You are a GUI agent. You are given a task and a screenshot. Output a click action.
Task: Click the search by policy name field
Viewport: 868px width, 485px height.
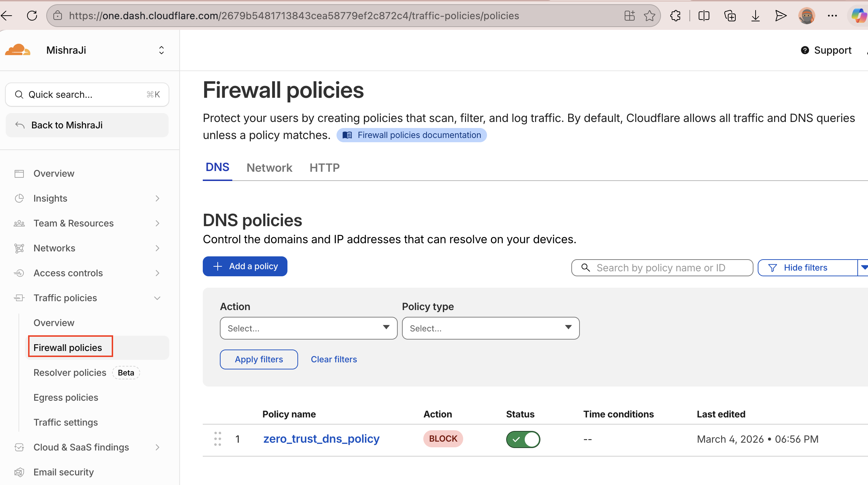662,267
